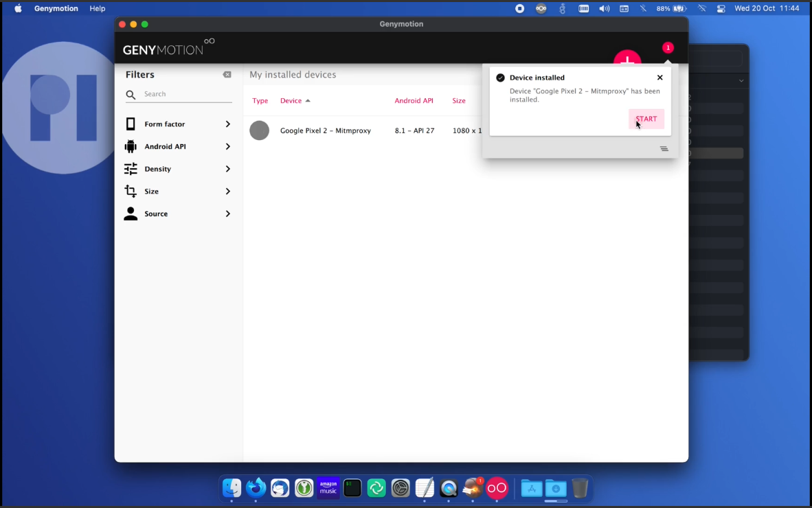Image resolution: width=812 pixels, height=508 pixels.
Task: Open the Help menu in menu bar
Action: click(98, 8)
